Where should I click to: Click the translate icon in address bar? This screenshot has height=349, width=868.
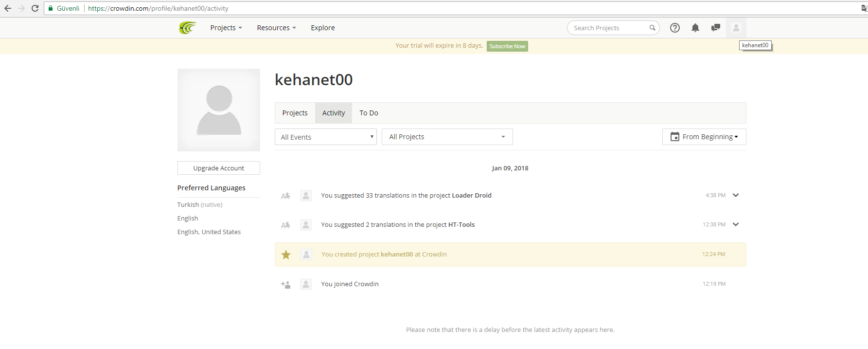[x=864, y=8]
